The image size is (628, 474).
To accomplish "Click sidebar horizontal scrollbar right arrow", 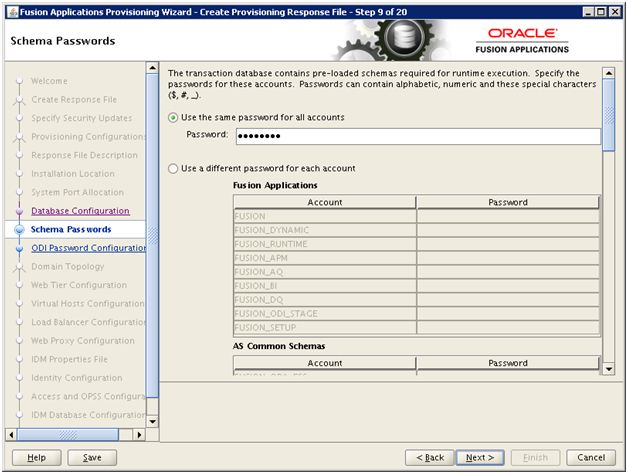I will pos(139,434).
